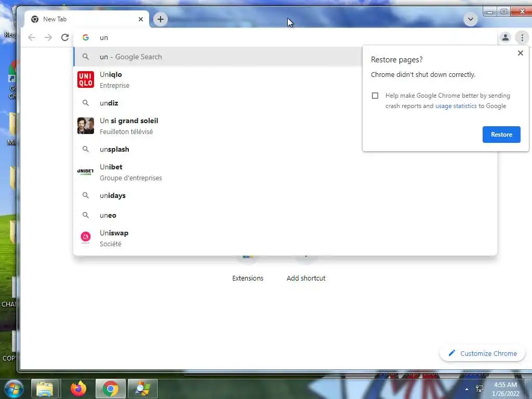Select the New Tab tab

click(x=87, y=19)
